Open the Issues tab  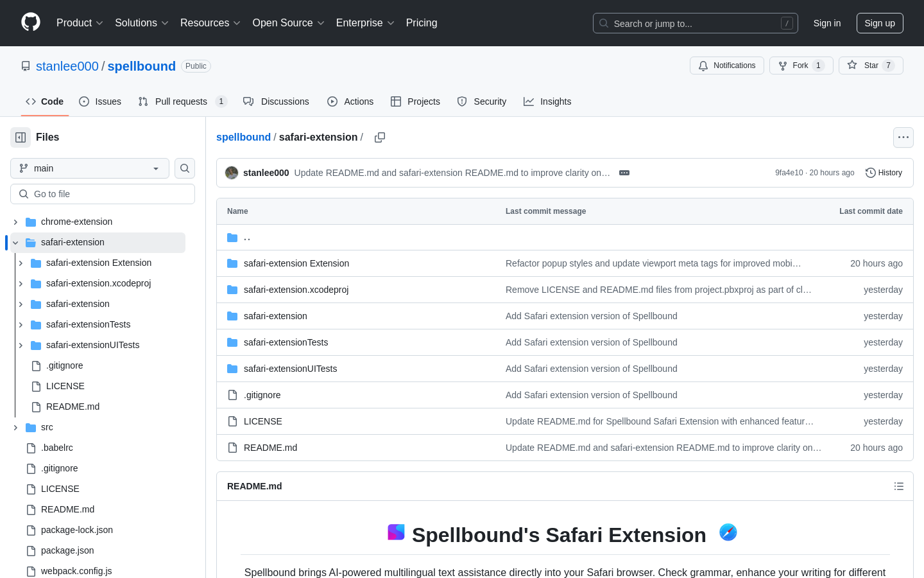click(x=100, y=101)
